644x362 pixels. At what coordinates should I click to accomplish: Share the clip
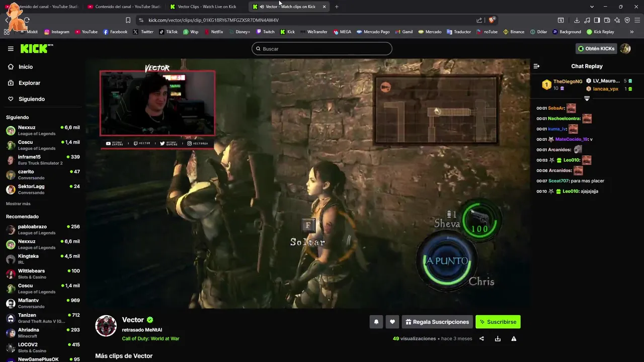tap(481, 339)
